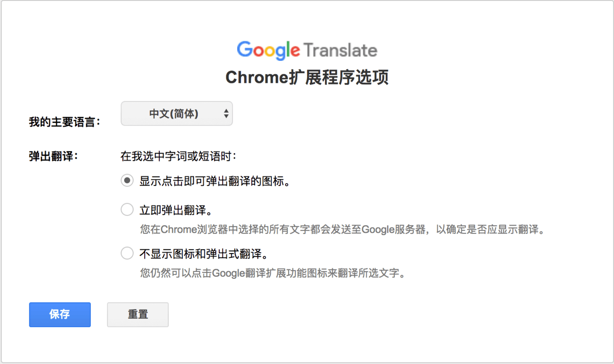Click the 在我选中字词或短语时 text

(x=179, y=156)
